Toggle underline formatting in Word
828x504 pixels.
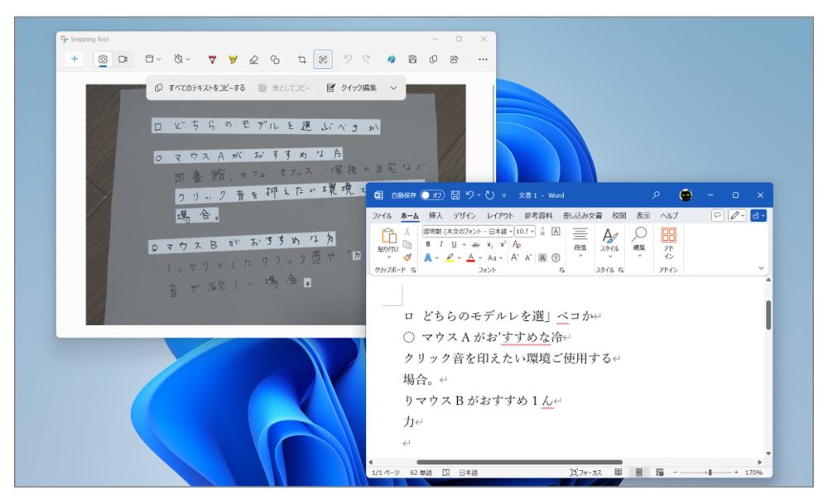coord(454,244)
